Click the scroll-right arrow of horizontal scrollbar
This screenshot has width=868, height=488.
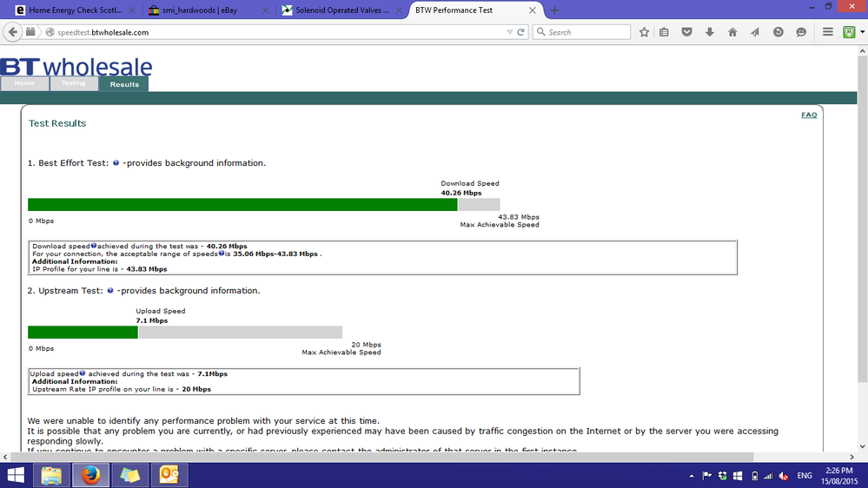pos(852,457)
